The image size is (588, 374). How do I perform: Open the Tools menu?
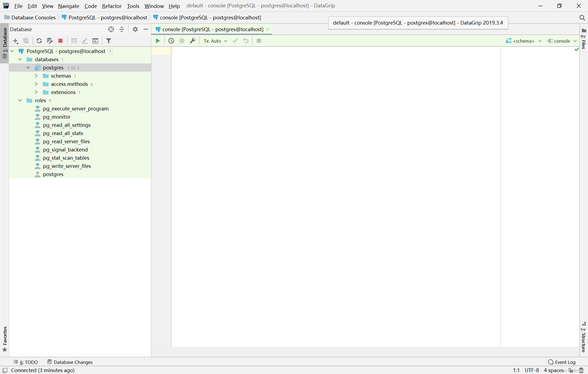point(133,6)
